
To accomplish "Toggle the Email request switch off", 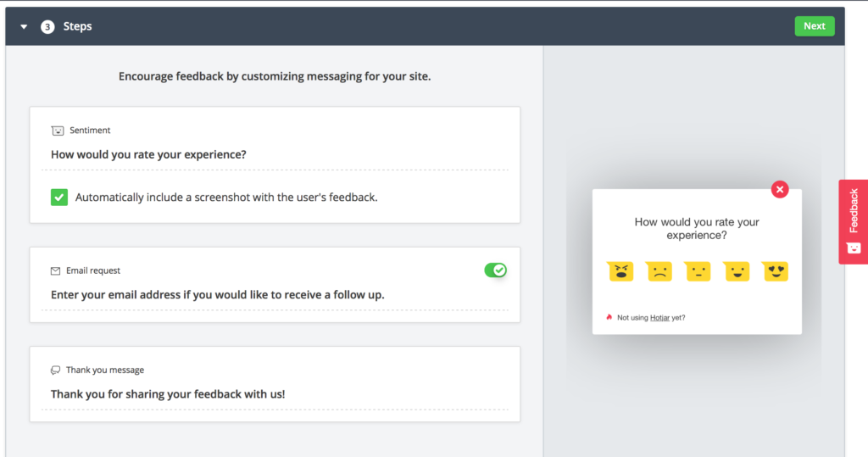I will [x=495, y=270].
